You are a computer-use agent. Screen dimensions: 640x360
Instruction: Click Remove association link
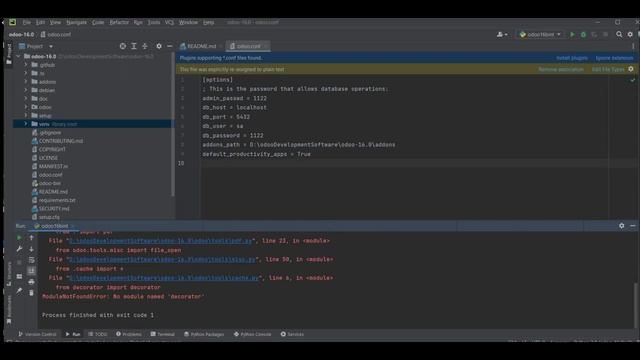[x=561, y=69]
